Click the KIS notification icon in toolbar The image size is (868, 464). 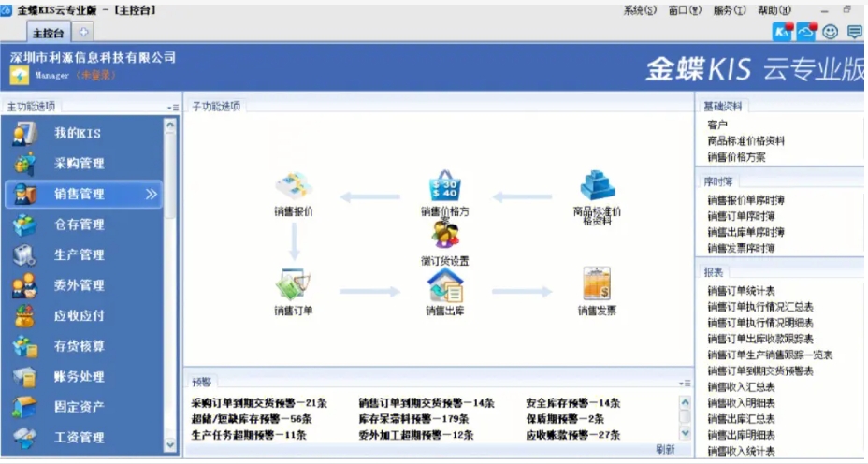782,32
